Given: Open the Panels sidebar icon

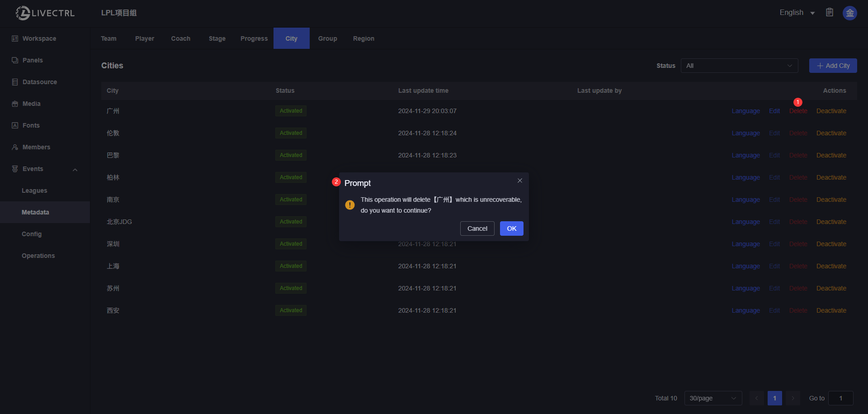Looking at the screenshot, I should (15, 60).
